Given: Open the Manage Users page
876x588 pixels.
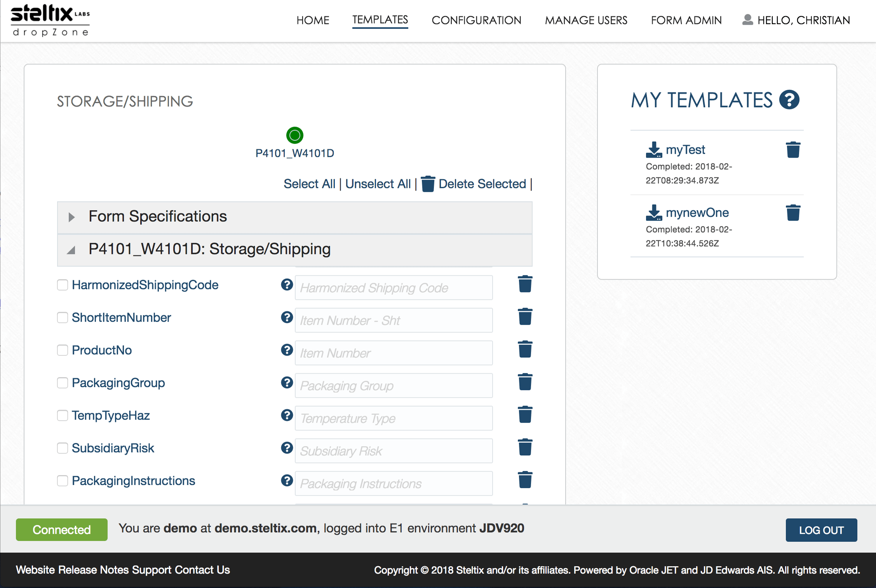Looking at the screenshot, I should pos(586,20).
